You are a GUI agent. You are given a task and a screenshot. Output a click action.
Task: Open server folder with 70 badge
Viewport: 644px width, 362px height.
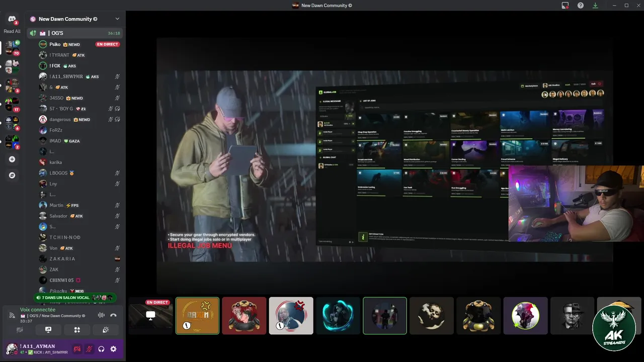[x=12, y=48]
